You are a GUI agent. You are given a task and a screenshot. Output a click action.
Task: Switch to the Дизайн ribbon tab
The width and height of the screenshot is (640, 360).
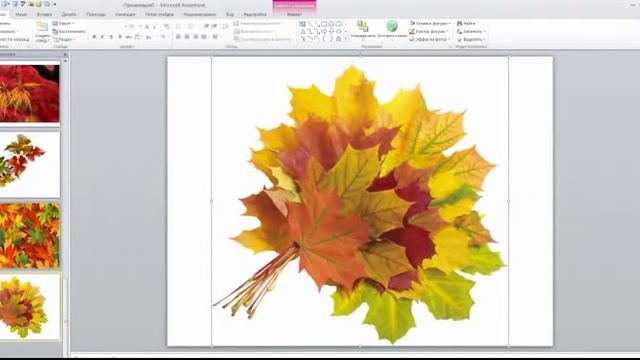point(69,14)
